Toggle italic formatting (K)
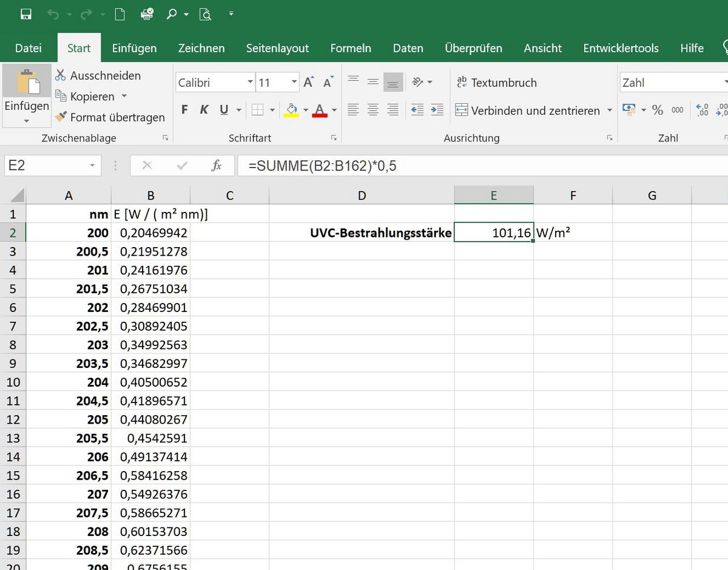The image size is (728, 570). point(204,110)
